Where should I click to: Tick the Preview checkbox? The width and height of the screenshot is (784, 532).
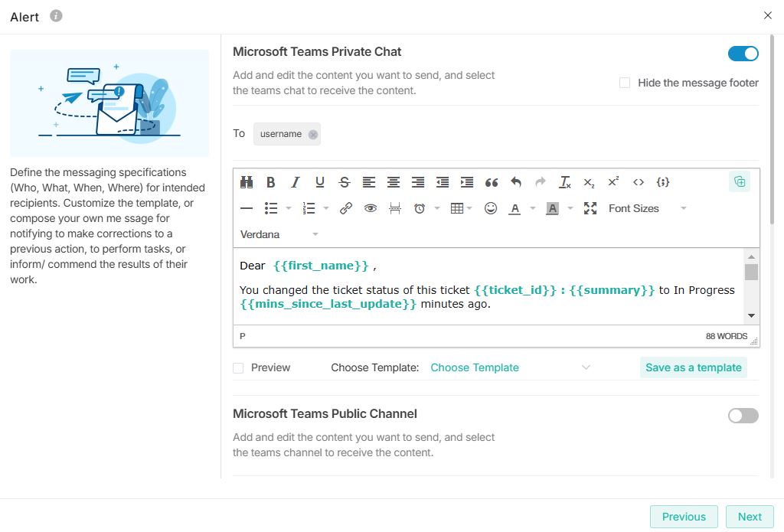coord(238,368)
